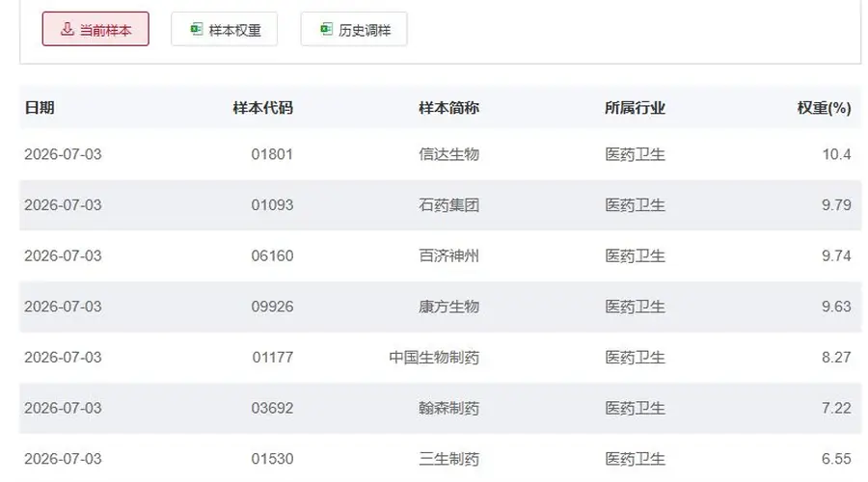Click 医药卫生 in the 康方生物 row

pyautogui.click(x=635, y=307)
